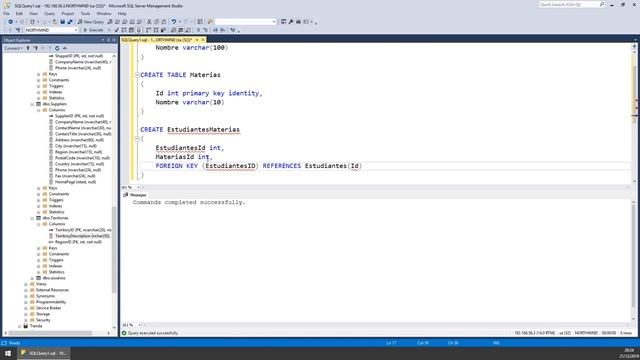The width and height of the screenshot is (640, 360).
Task: Refresh the Object Explorer tree
Action: (57, 48)
